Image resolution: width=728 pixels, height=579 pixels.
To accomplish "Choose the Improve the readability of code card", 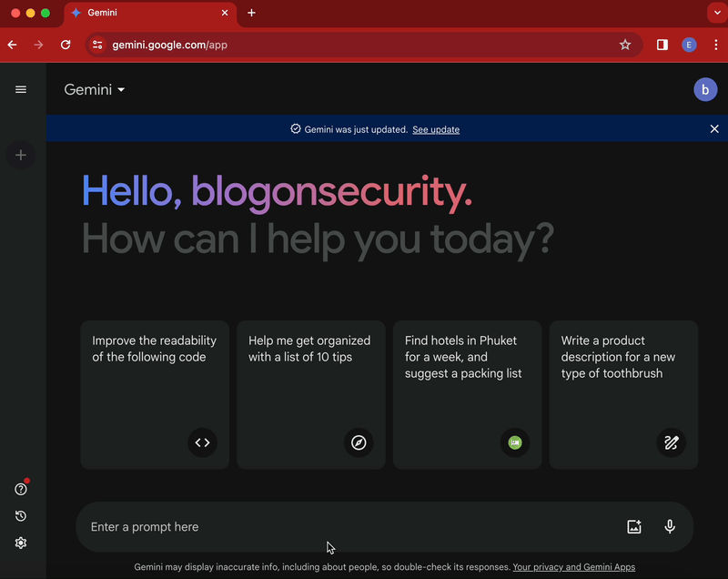I will pyautogui.click(x=155, y=395).
